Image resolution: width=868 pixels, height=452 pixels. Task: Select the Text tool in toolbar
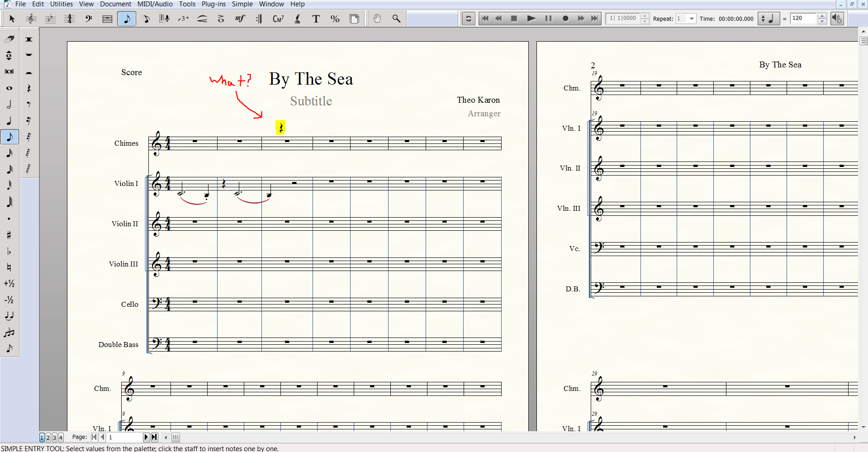tap(316, 19)
